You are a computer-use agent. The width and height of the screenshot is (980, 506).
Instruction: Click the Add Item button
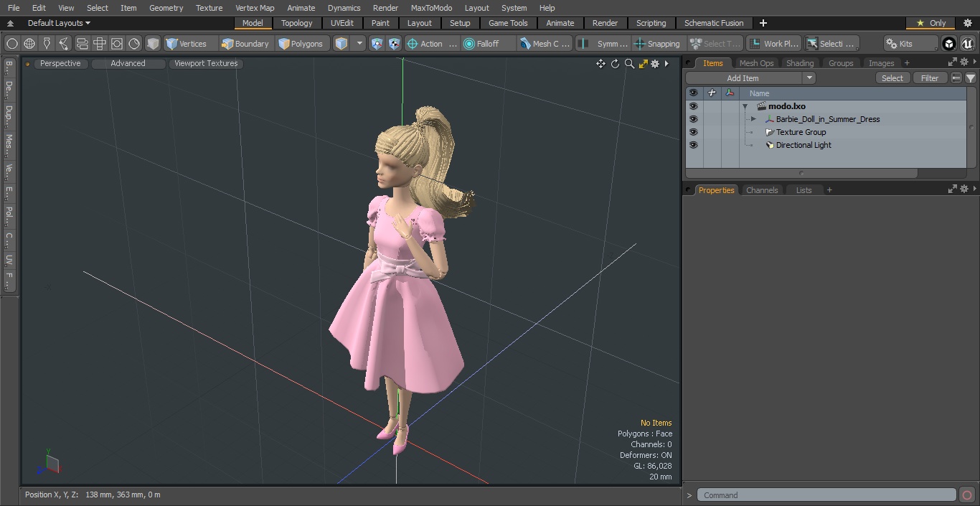[743, 78]
